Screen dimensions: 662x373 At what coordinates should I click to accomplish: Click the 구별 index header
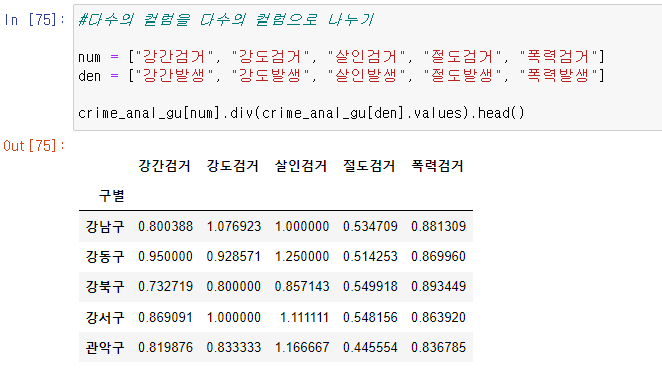point(111,196)
